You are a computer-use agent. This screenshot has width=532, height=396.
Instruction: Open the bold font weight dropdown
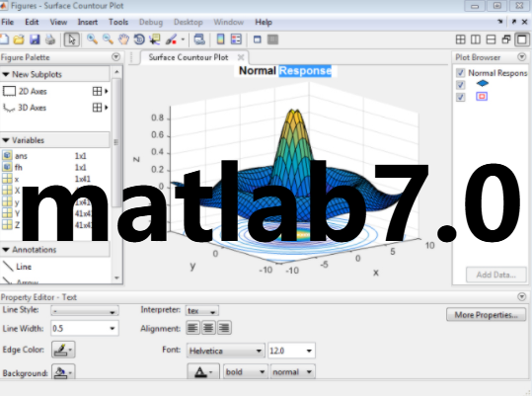point(246,372)
